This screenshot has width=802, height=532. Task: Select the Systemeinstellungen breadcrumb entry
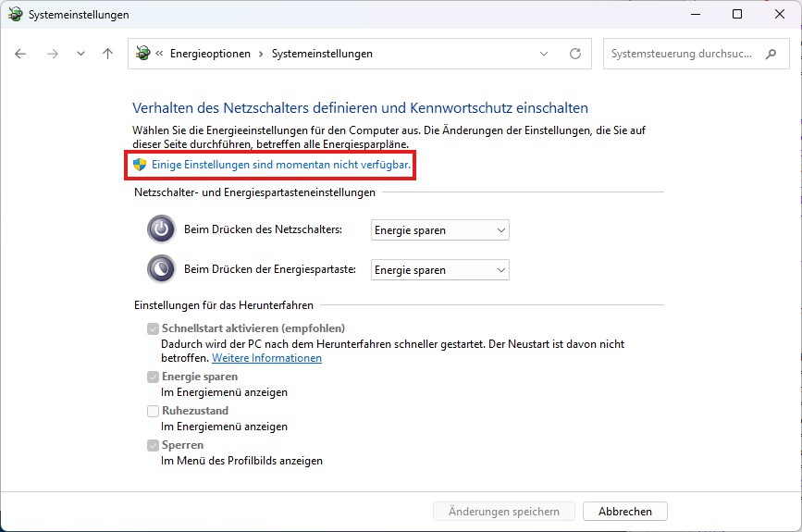click(x=322, y=54)
